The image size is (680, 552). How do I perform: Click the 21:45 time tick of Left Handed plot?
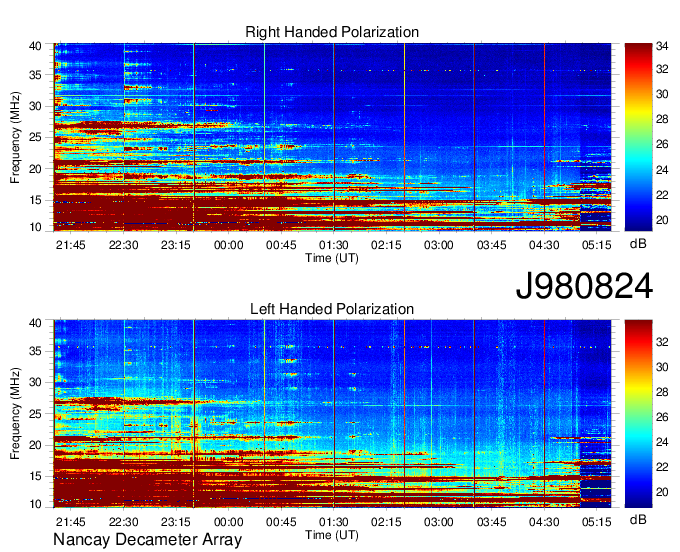click(71, 522)
